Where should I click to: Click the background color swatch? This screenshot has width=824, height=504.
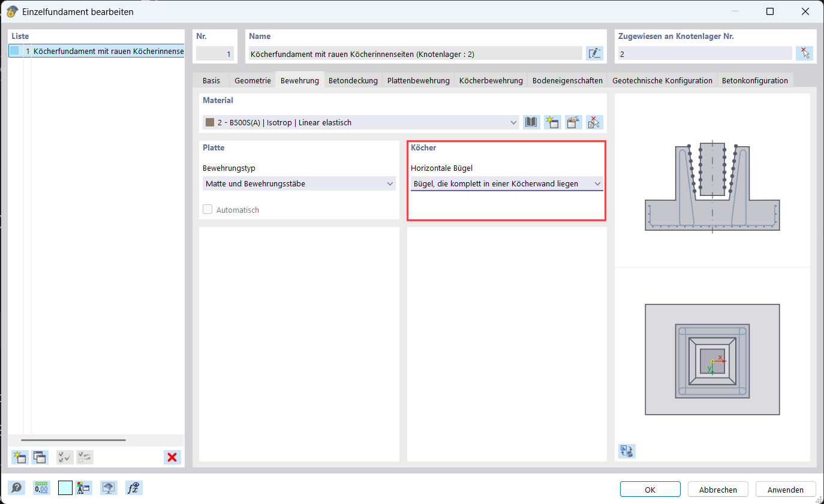(64, 487)
